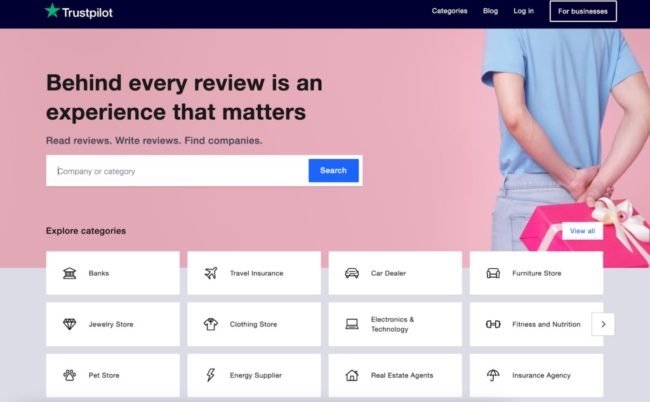Click the Travel Insurance airplane icon
Image resolution: width=650 pixels, height=402 pixels.
click(210, 273)
